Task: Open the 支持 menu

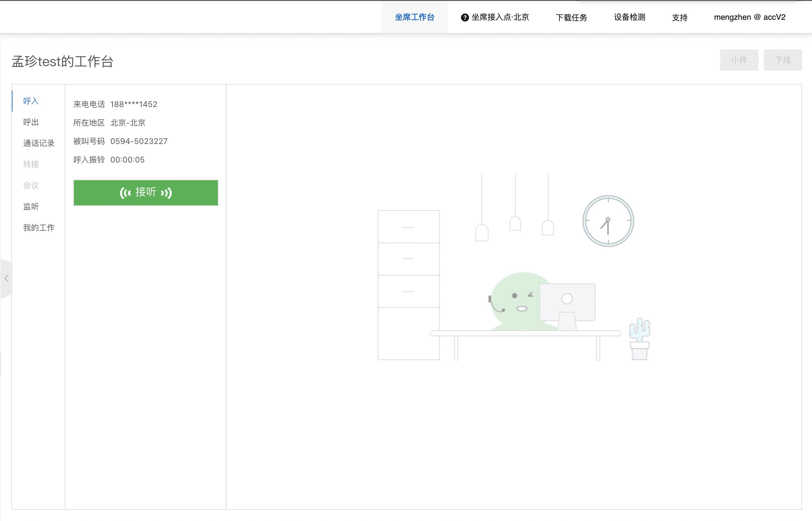Action: (x=679, y=17)
